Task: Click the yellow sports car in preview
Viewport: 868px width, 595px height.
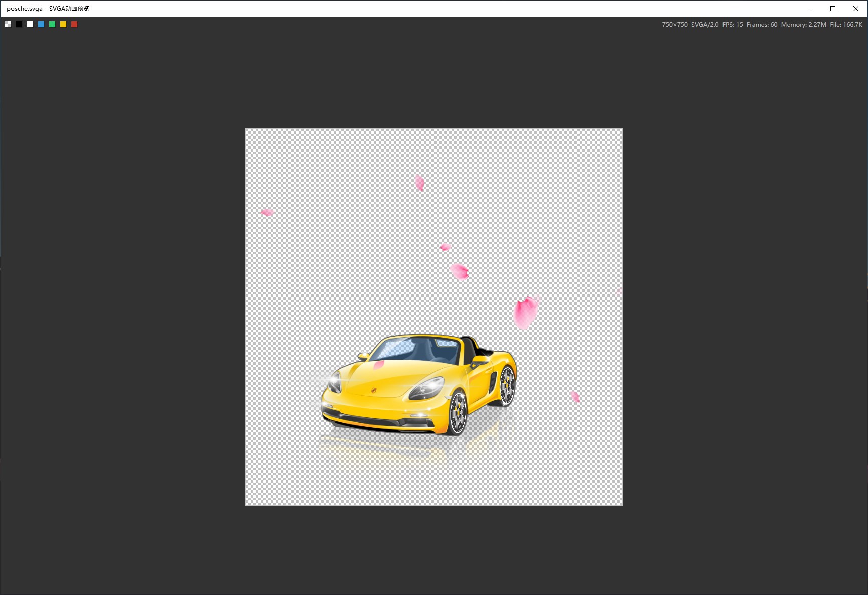Action: 419,385
